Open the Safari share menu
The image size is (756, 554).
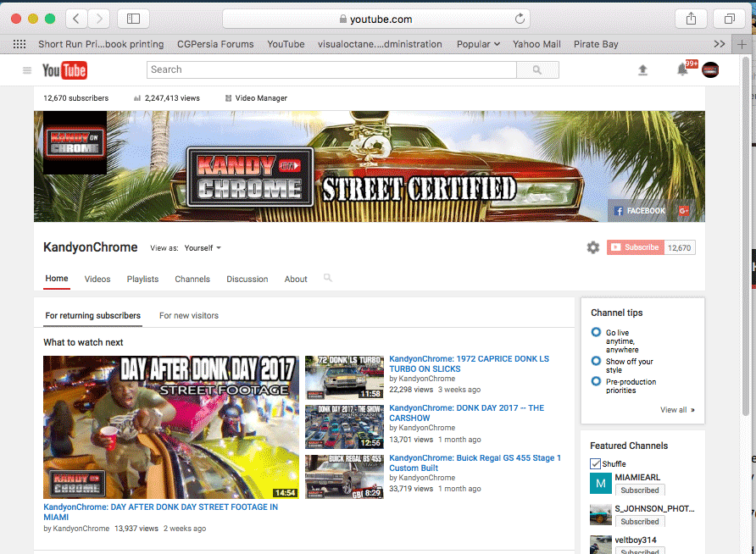click(691, 19)
